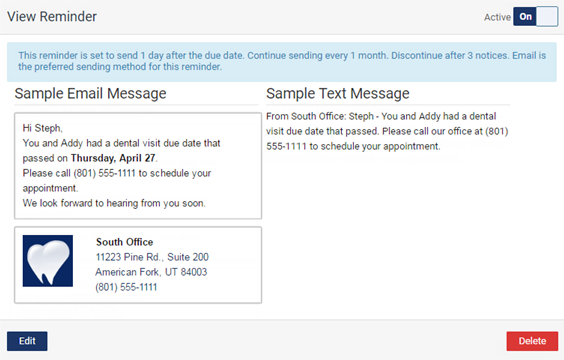Turn off the Active toggle switch
564x360 pixels.
536,17
